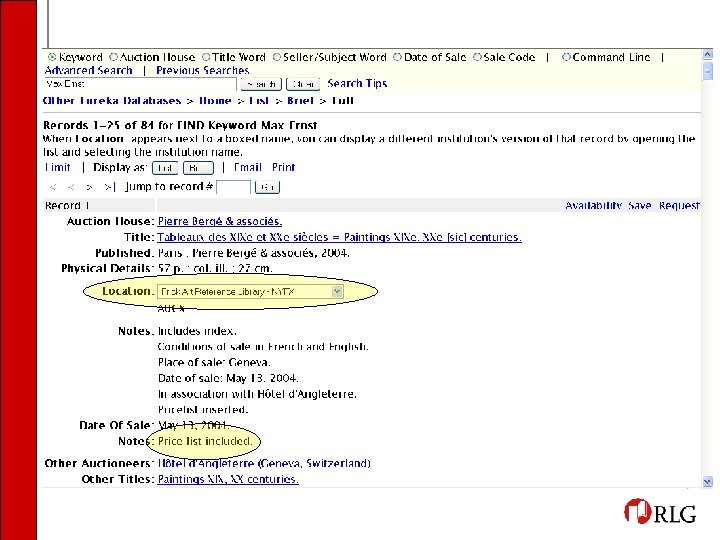Screen dimensions: 720x540
Task: Click the Clear button beside Search
Action: pos(303,84)
